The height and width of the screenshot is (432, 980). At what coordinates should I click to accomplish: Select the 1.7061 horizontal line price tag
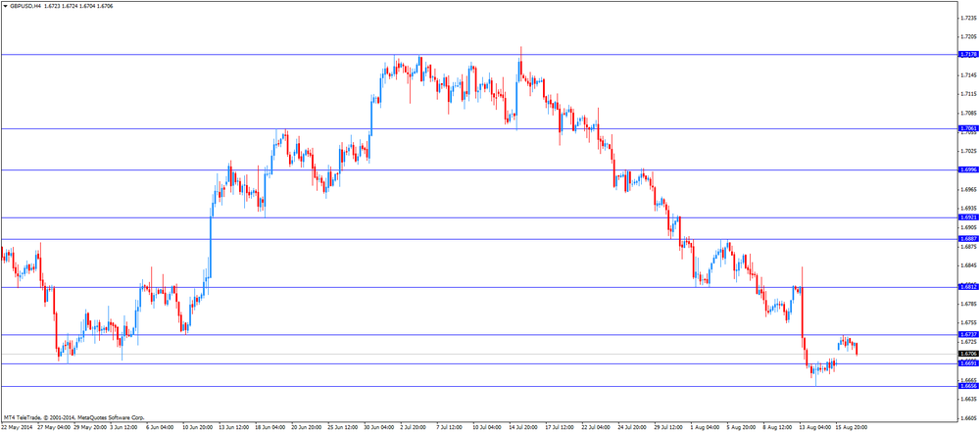coord(967,128)
